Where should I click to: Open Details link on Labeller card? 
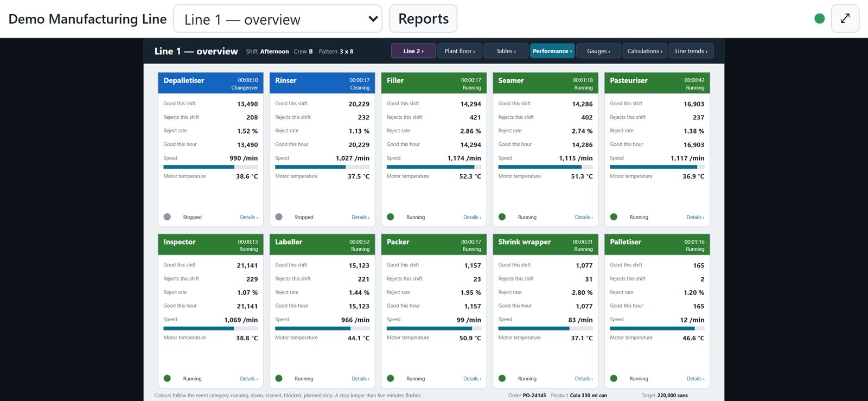(x=361, y=379)
